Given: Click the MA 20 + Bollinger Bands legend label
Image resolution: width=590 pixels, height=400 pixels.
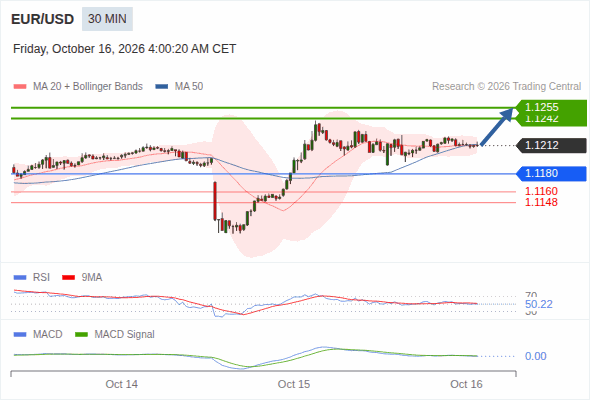Looking at the screenshot, I should 88,87.
